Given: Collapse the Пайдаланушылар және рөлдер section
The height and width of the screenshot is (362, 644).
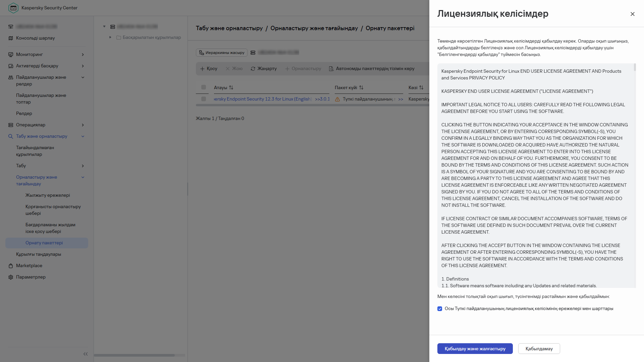Looking at the screenshot, I should click(83, 77).
